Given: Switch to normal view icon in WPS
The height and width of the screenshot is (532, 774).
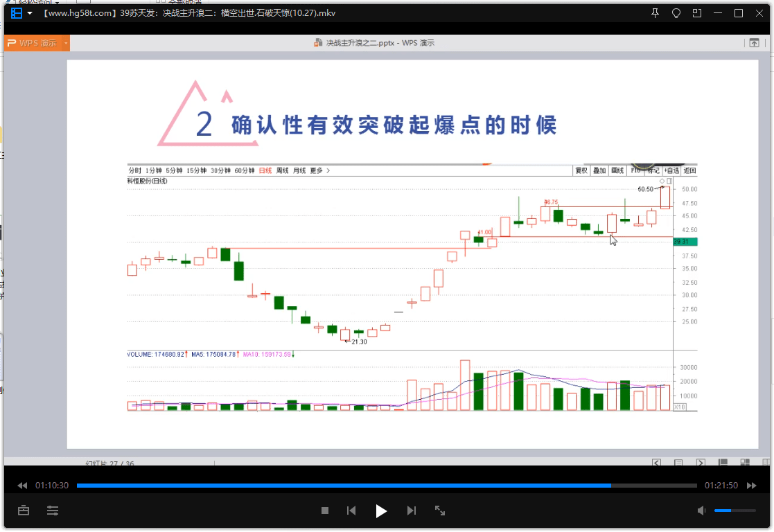Looking at the screenshot, I should pyautogui.click(x=723, y=463).
